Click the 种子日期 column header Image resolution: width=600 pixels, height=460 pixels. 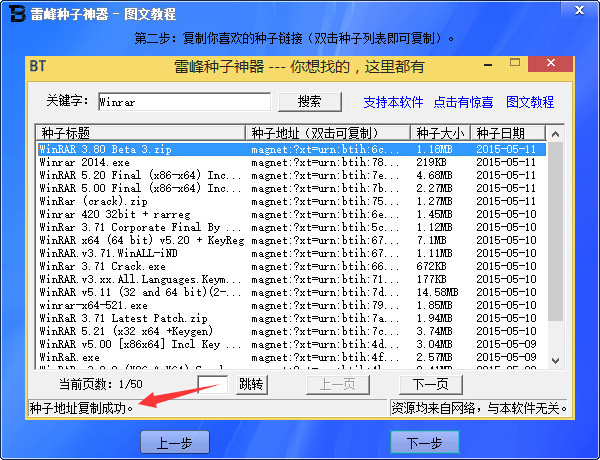pyautogui.click(x=508, y=133)
